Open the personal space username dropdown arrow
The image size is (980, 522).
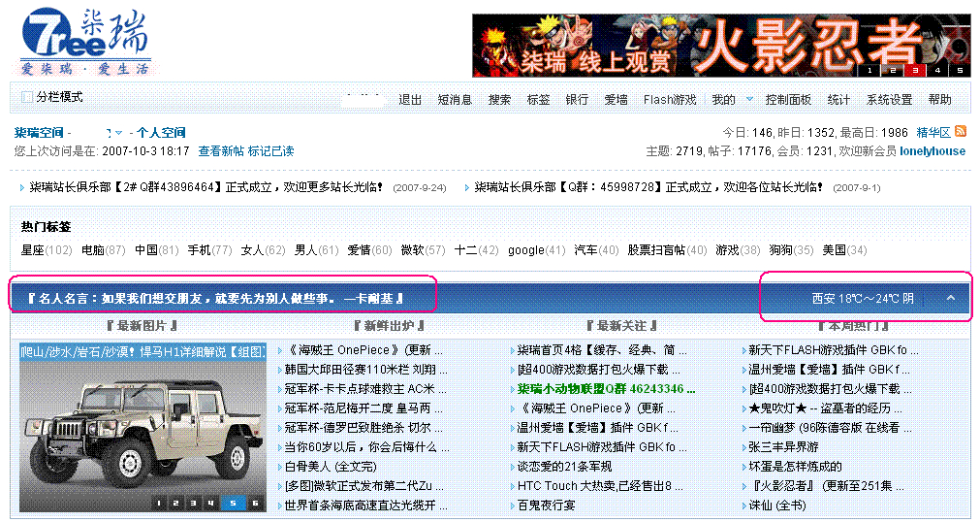click(119, 133)
